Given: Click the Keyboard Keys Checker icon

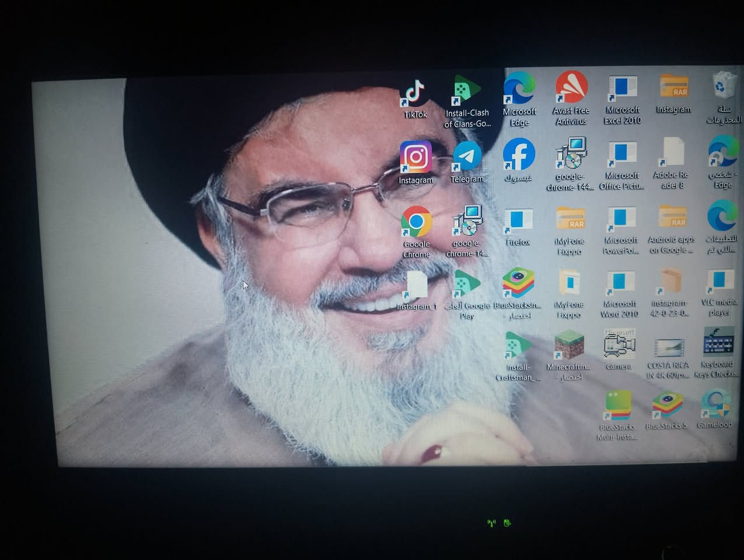Looking at the screenshot, I should (718, 342).
